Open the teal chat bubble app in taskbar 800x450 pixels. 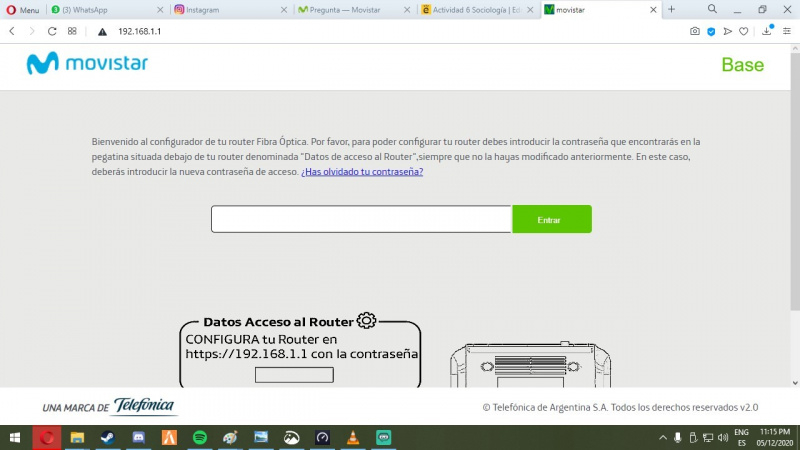coord(383,438)
